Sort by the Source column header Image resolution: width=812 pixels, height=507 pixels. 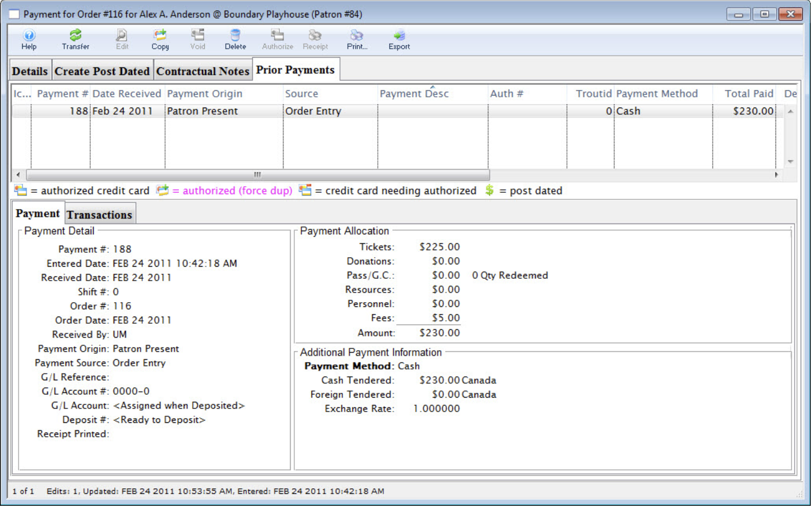[330, 94]
